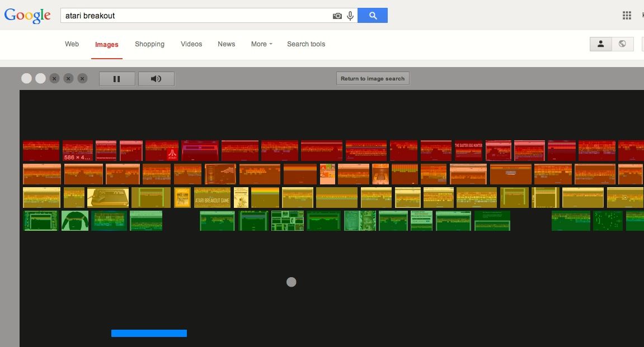Pause the Breakout game
This screenshot has width=644, height=347.
click(x=117, y=79)
